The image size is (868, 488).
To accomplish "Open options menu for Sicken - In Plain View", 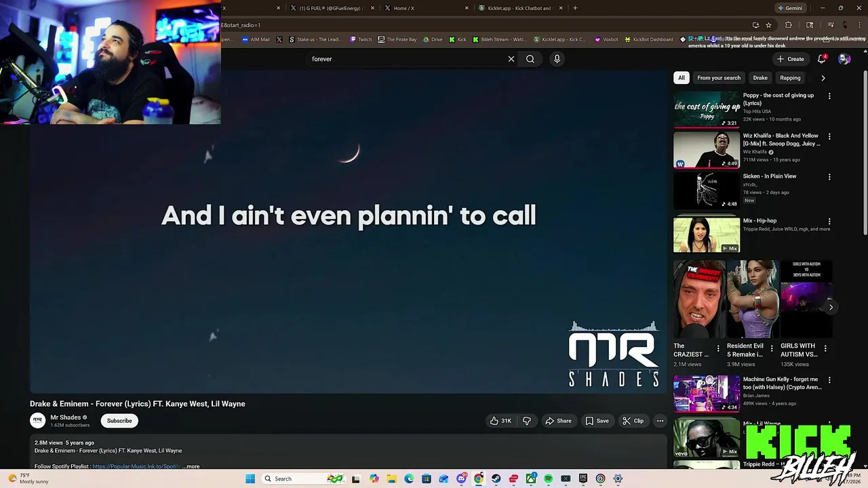I will click(x=829, y=177).
